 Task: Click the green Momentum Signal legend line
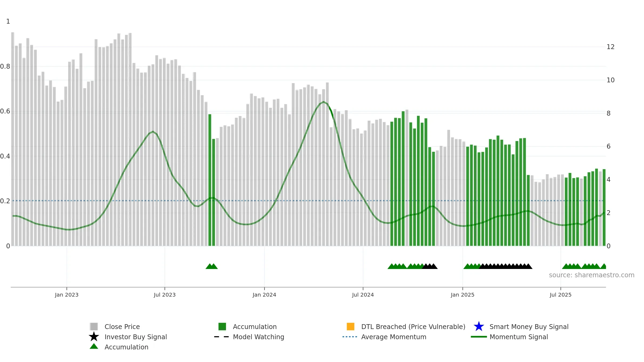pyautogui.click(x=479, y=337)
